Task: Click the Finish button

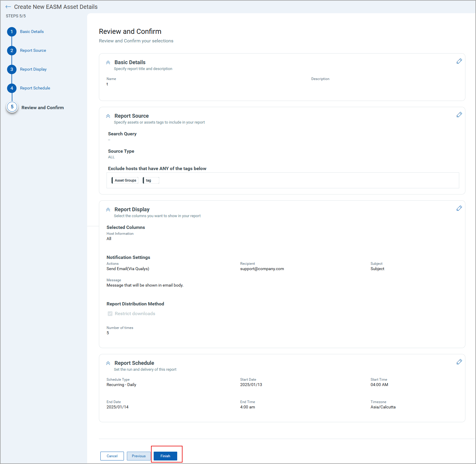Action: coord(165,456)
